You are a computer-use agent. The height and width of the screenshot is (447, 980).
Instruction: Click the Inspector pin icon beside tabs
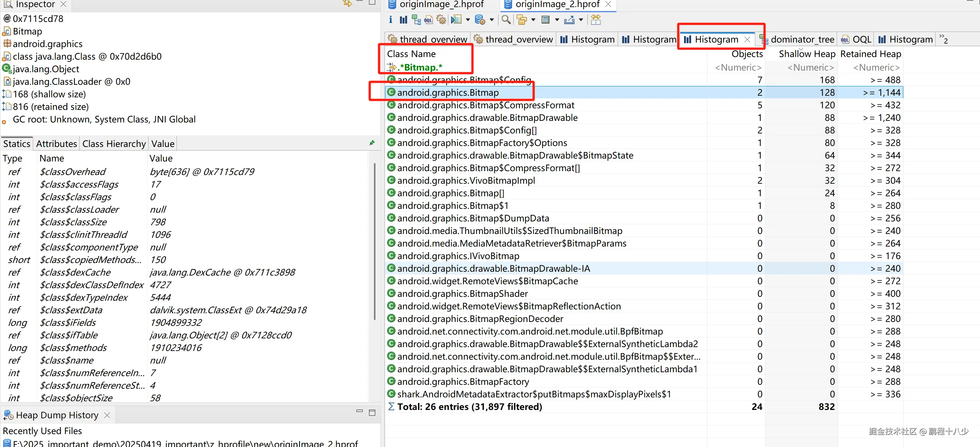[372, 143]
